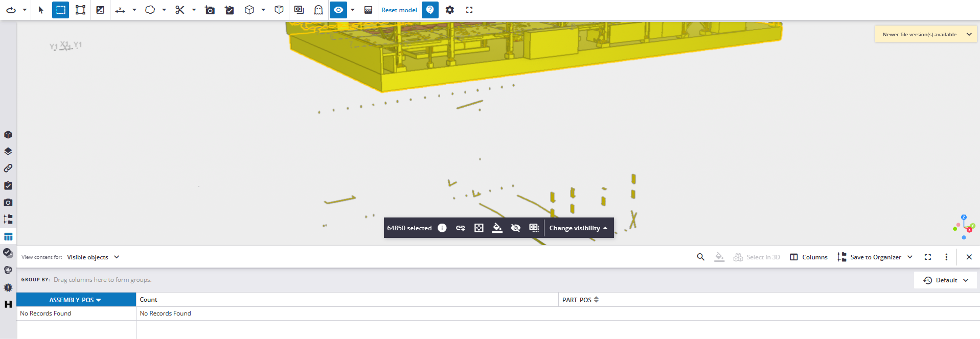Image resolution: width=980 pixels, height=339 pixels.
Task: Open the circular globe extension icon
Action: tap(8, 270)
